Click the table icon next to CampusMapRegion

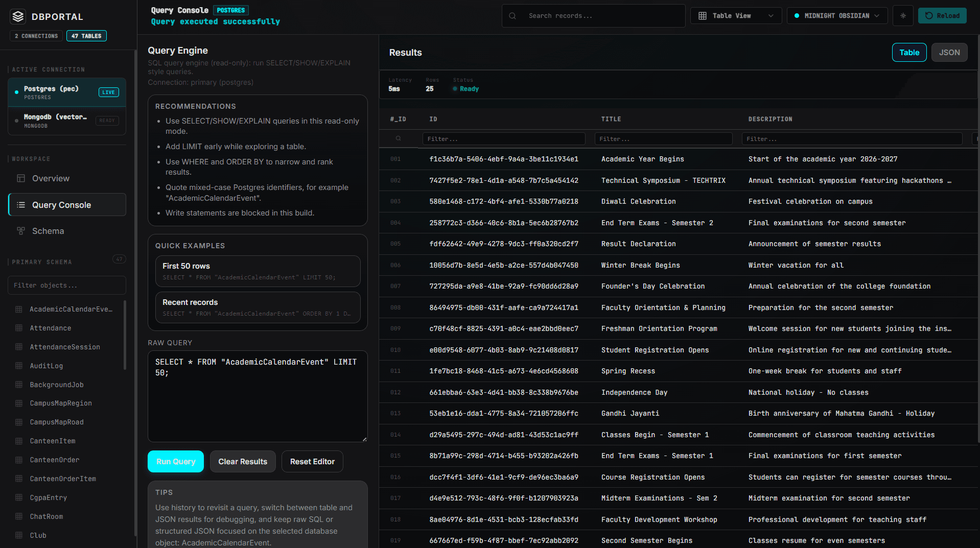(19, 403)
